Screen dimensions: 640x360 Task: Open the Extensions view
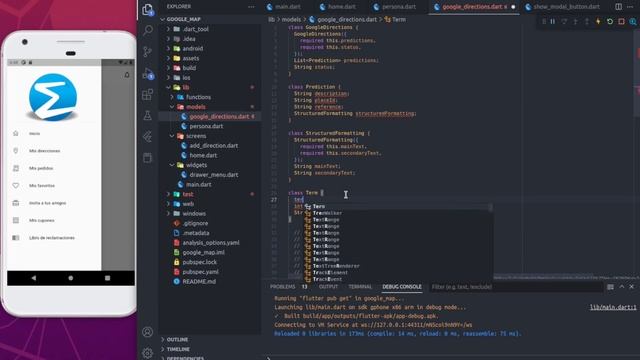point(148,95)
